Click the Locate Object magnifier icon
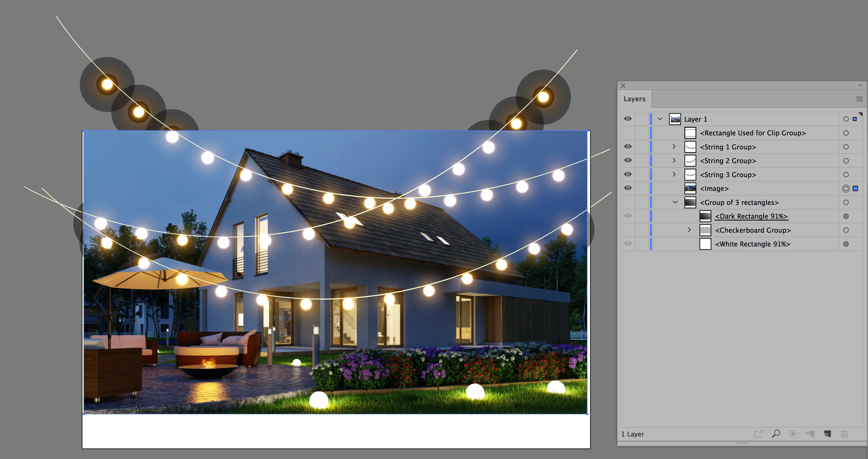The width and height of the screenshot is (868, 459). coord(776,434)
